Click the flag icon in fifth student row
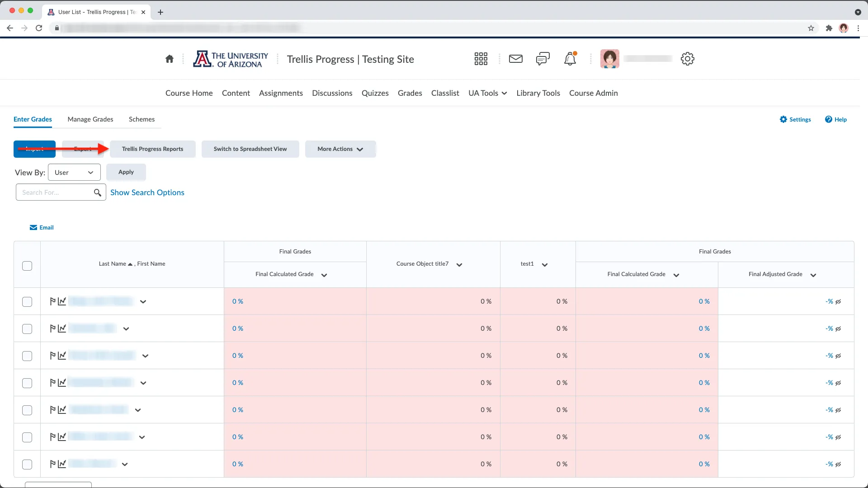 [53, 410]
